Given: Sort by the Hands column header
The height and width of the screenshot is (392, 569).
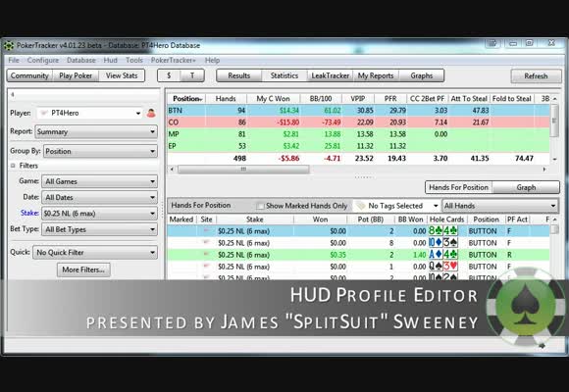Looking at the screenshot, I should (x=226, y=99).
